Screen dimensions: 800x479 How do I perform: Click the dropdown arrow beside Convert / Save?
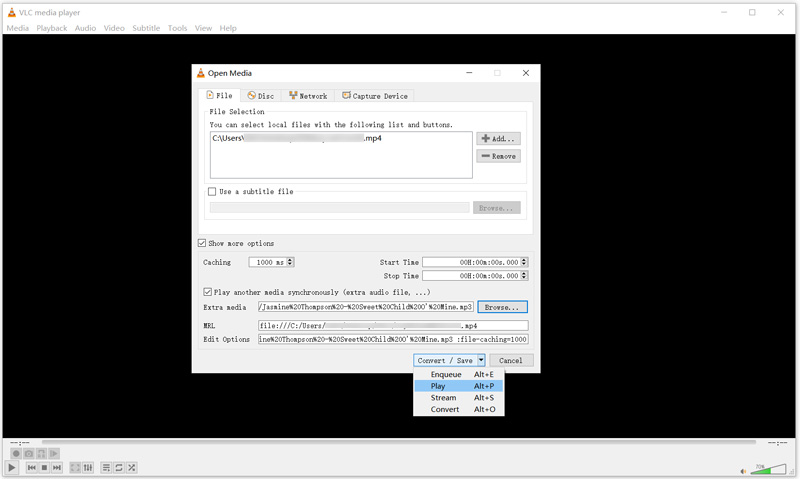(x=481, y=360)
